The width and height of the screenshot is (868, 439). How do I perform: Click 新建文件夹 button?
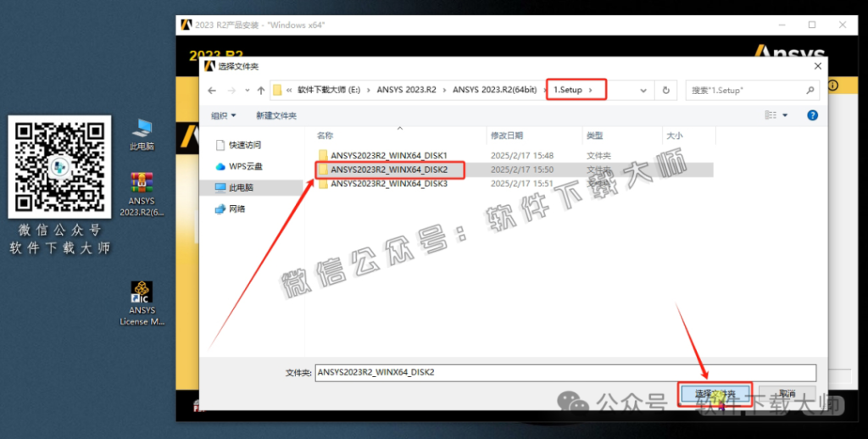276,116
